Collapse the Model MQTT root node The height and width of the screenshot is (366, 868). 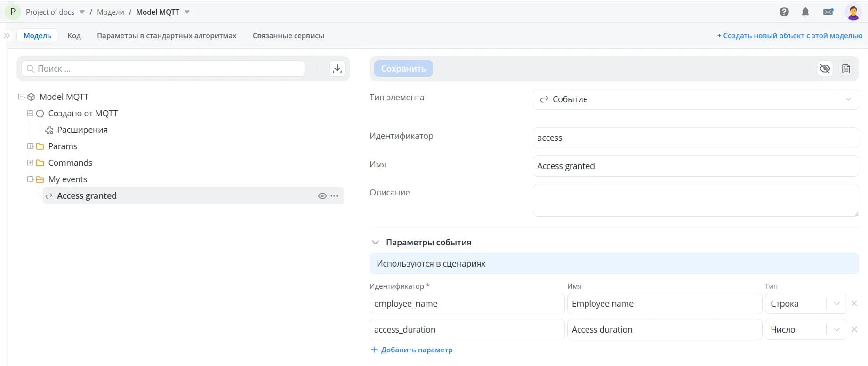coord(21,97)
